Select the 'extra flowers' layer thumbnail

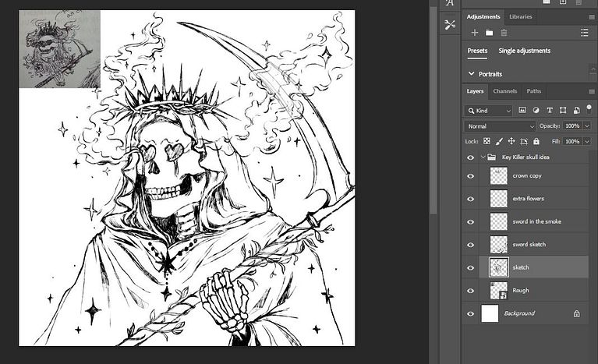498,199
